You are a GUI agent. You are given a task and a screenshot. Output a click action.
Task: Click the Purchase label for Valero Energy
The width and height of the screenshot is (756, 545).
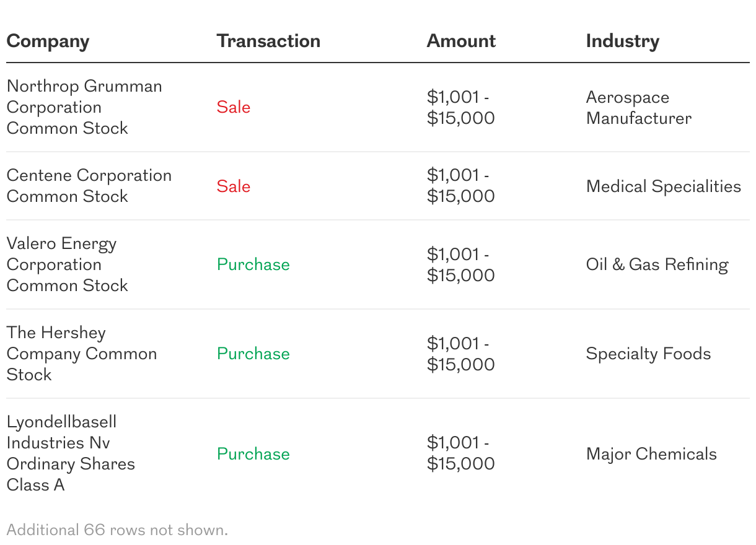point(253,264)
